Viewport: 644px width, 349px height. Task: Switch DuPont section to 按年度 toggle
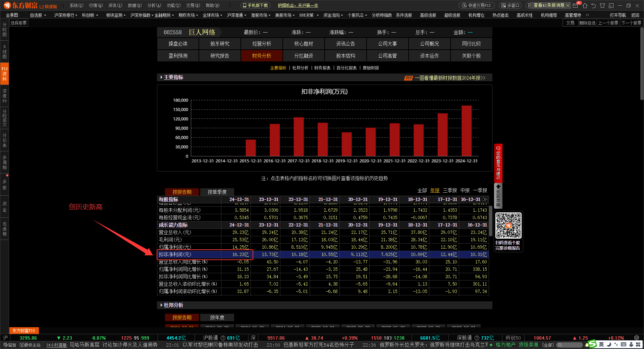tap(217, 317)
